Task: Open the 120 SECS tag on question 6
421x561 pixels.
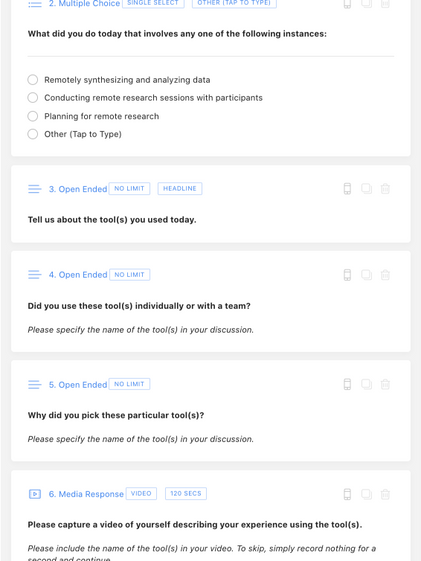Action: click(x=186, y=493)
